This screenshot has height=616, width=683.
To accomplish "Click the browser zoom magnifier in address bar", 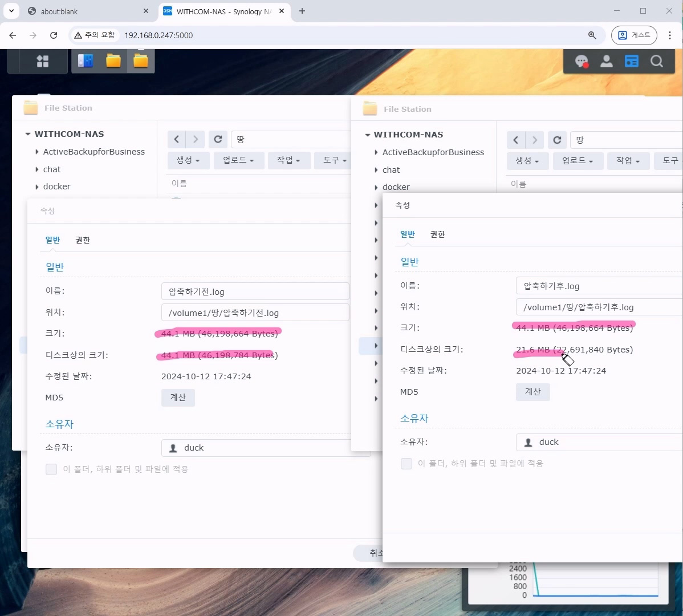I will click(592, 35).
